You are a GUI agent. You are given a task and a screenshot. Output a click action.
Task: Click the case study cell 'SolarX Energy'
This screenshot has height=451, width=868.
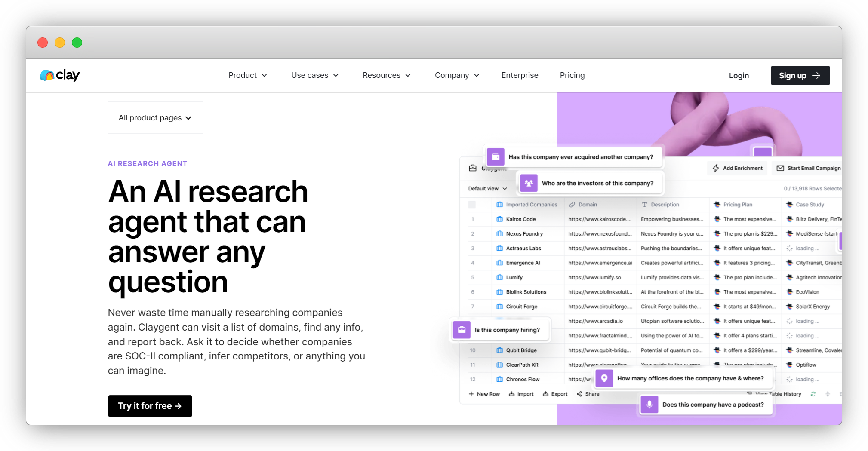(813, 307)
